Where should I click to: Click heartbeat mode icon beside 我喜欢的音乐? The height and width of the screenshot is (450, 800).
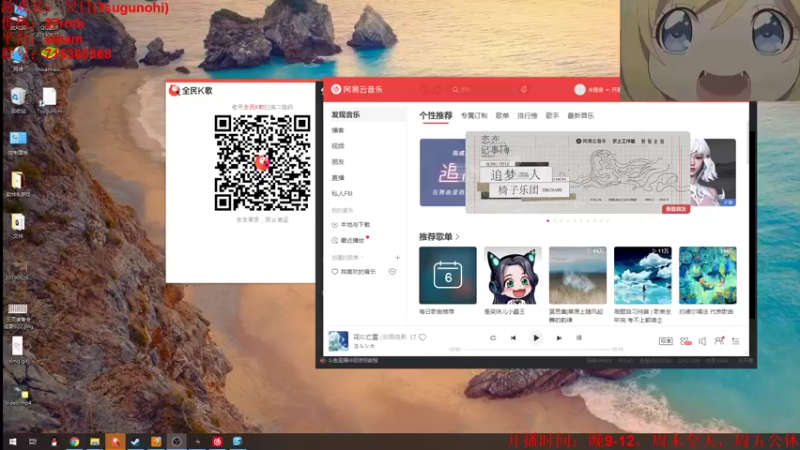(x=392, y=272)
